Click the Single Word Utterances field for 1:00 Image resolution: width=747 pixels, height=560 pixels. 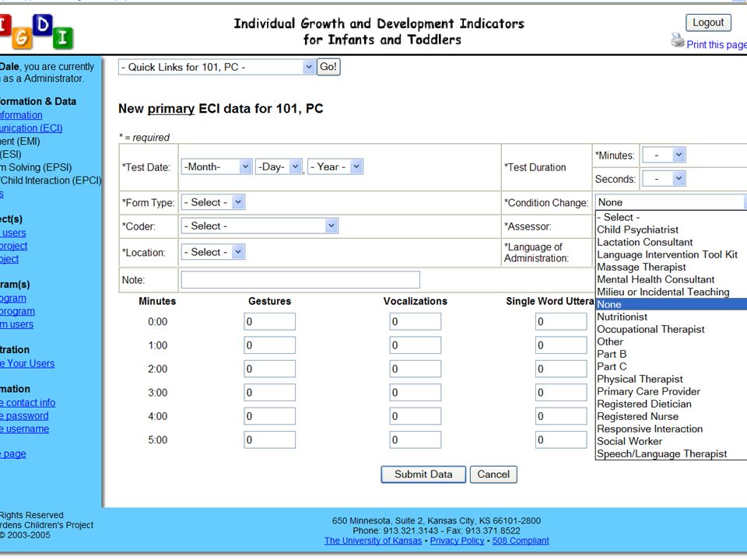click(x=561, y=345)
